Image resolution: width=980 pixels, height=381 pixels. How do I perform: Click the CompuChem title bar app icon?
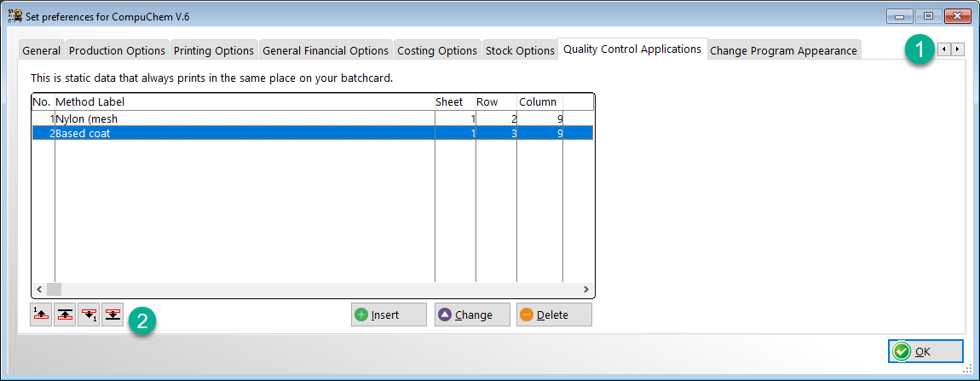click(x=14, y=15)
